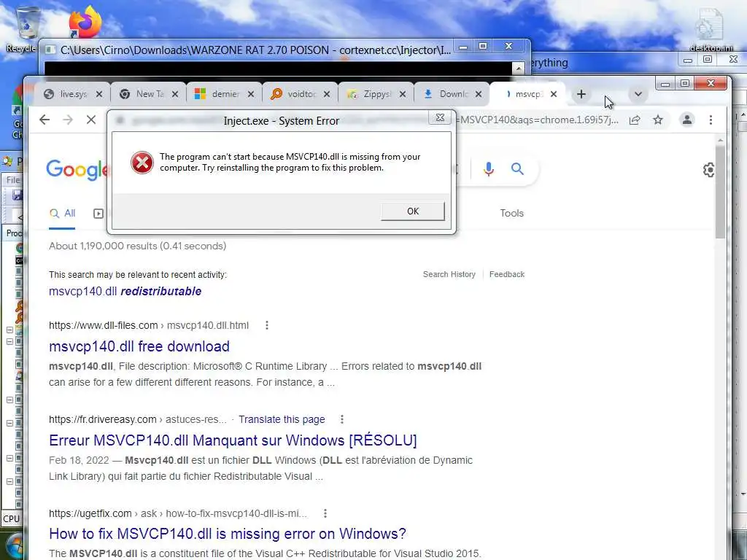This screenshot has width=747, height=560.
Task: Open msvcp140.dll redistributable suggestion
Action: click(125, 292)
